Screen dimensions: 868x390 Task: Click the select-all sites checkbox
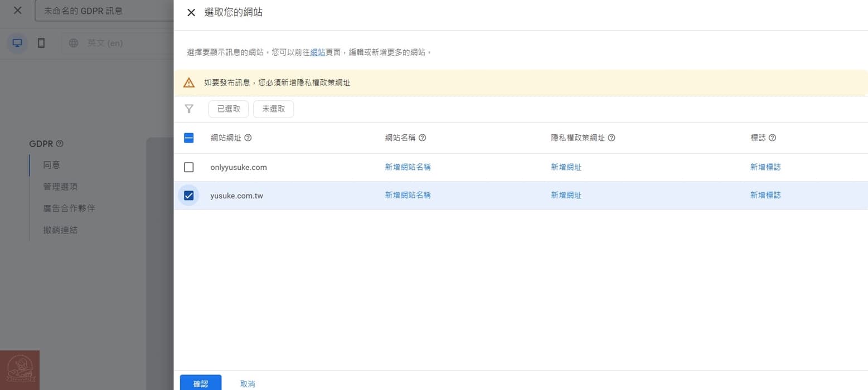[x=188, y=138]
